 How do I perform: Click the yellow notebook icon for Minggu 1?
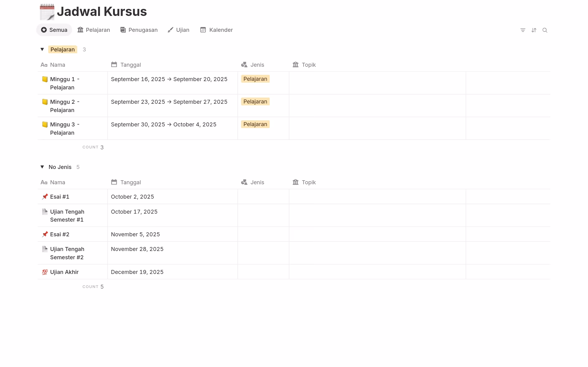click(x=45, y=79)
